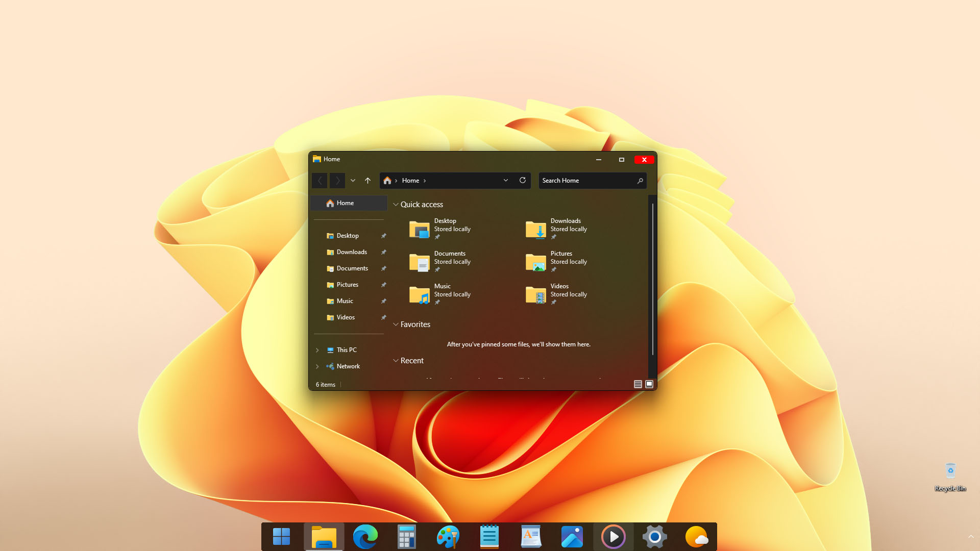980x551 pixels.
Task: Navigate up one folder level
Action: pyautogui.click(x=367, y=180)
